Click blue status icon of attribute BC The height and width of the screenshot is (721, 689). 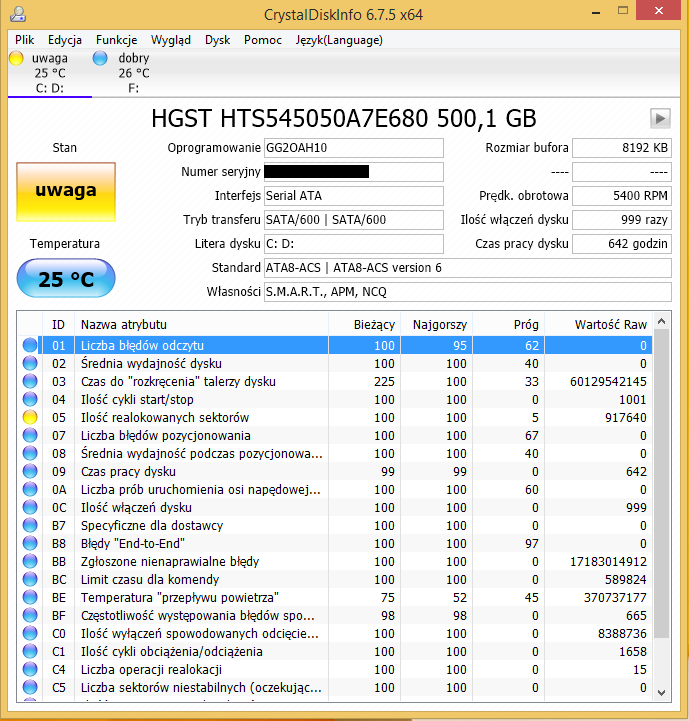point(30,579)
